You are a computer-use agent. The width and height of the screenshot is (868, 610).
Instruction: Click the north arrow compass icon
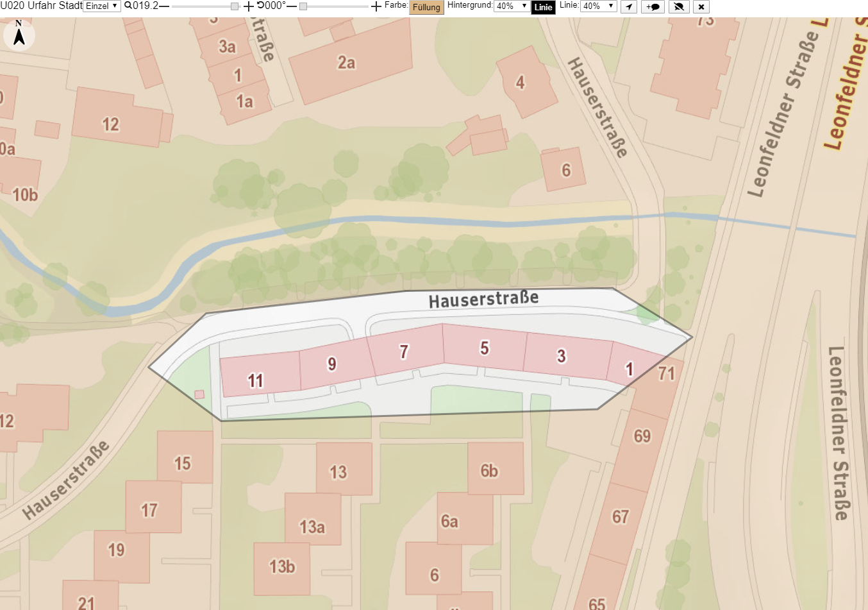(x=19, y=34)
